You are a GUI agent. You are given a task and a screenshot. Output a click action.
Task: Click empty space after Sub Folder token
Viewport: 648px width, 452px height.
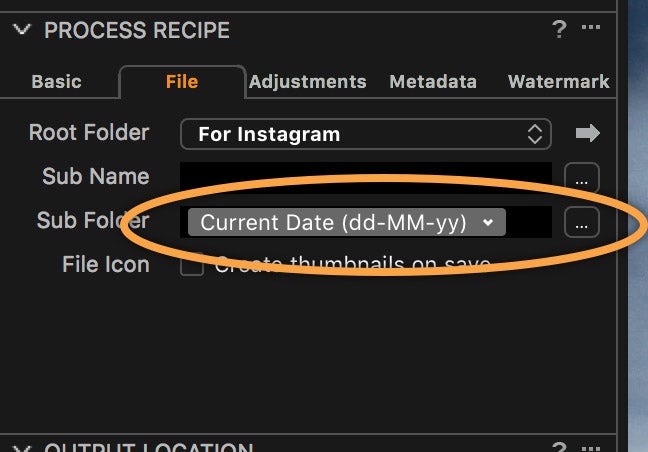click(x=529, y=222)
